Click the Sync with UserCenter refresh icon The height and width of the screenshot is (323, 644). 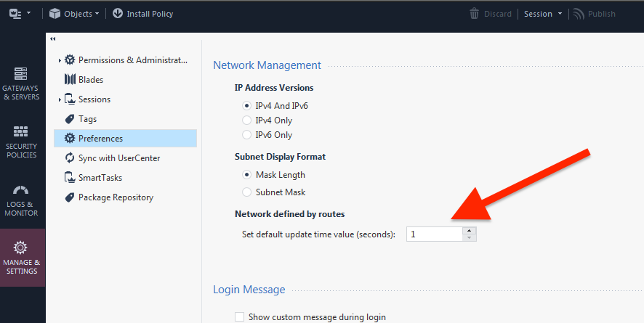[71, 158]
